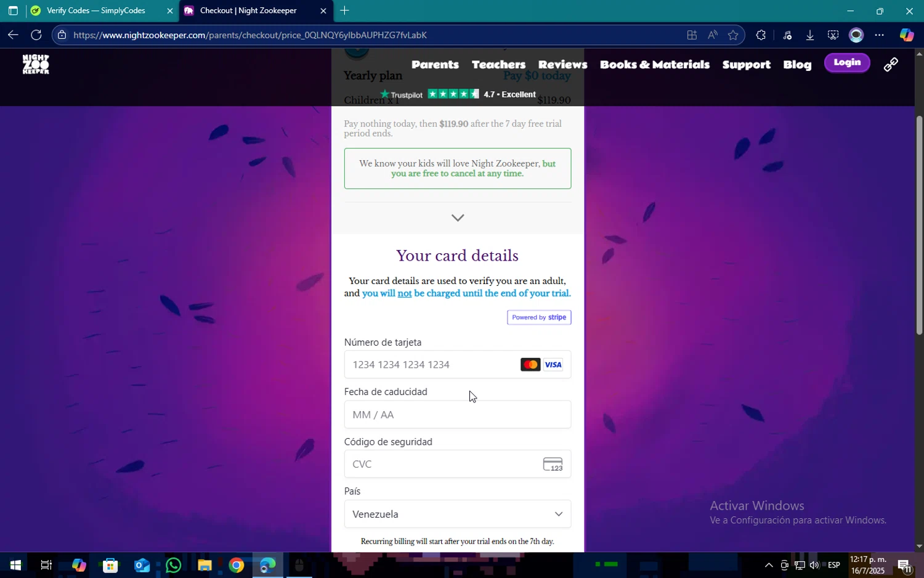
Task: Click the CVC card hint icon
Action: pos(553,464)
